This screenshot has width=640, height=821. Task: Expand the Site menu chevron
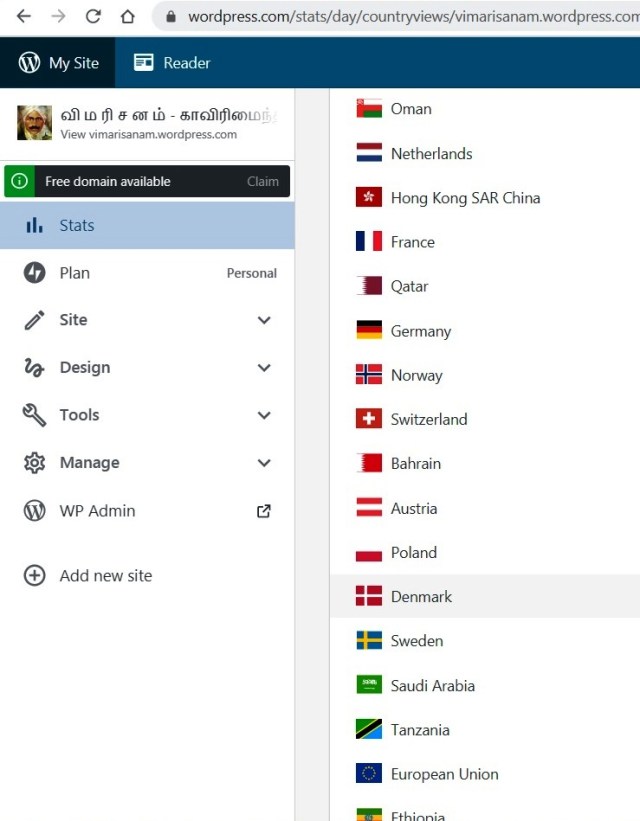click(x=264, y=320)
